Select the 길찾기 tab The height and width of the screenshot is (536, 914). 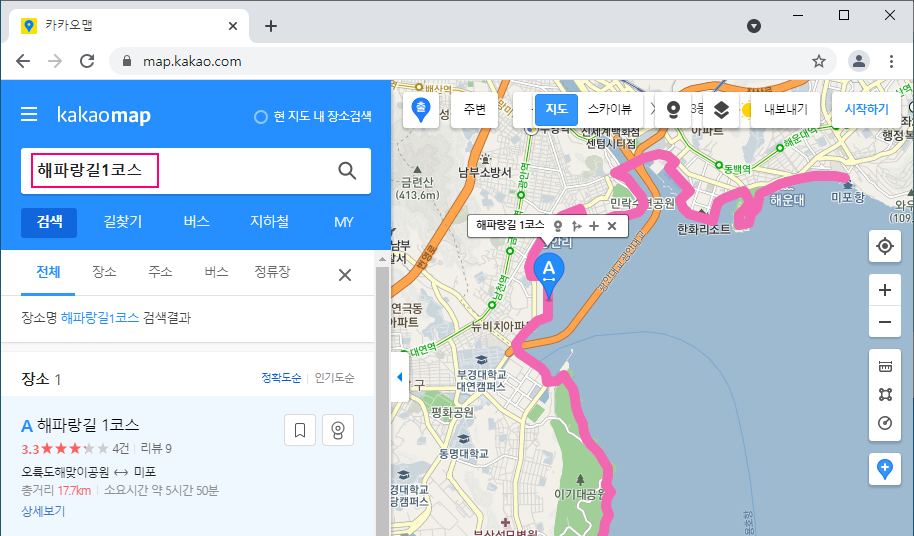pos(122,223)
